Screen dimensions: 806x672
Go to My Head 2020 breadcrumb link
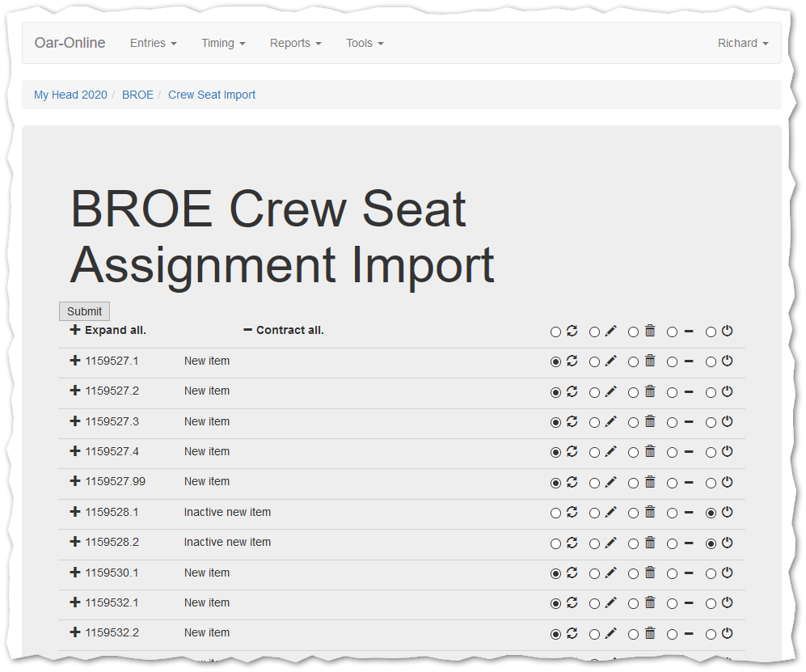(x=70, y=95)
